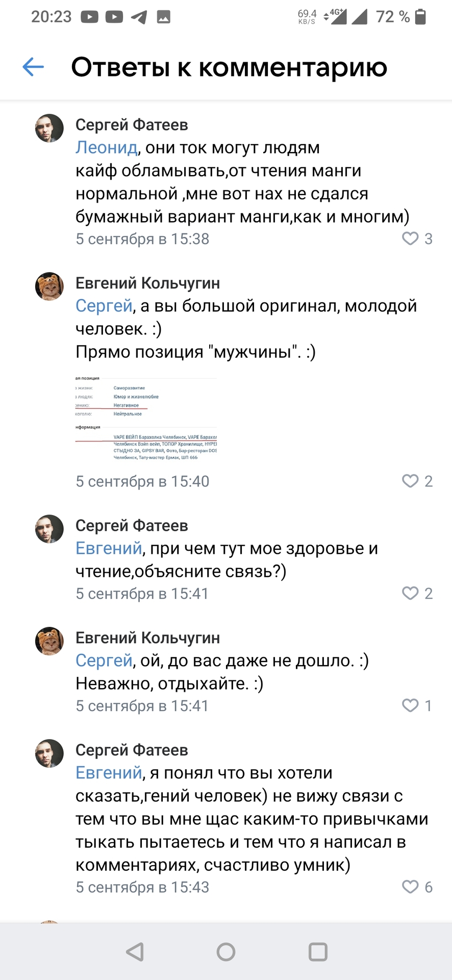The image size is (452, 980).
Task: Tap the timestamp '5 сентября в 15:43'
Action: 142,887
